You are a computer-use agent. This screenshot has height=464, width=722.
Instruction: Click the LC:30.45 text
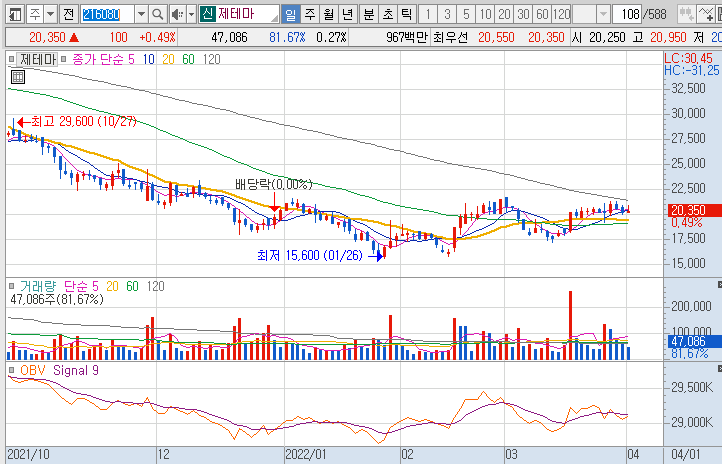click(688, 58)
